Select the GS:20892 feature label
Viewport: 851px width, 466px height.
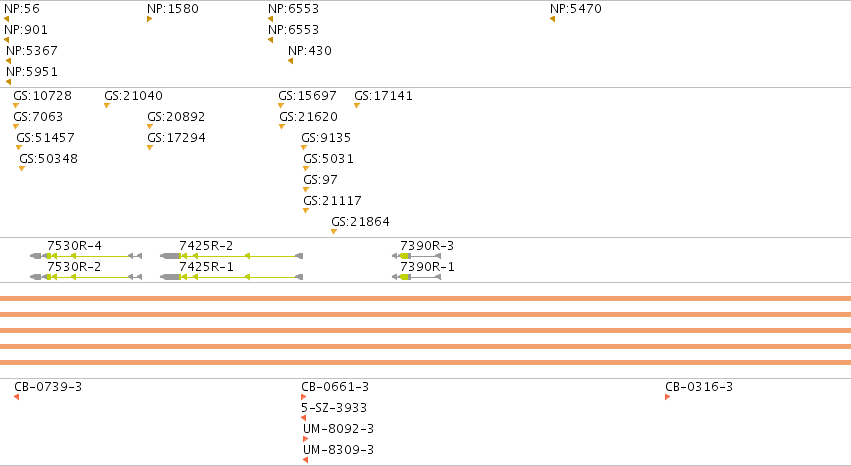click(176, 117)
